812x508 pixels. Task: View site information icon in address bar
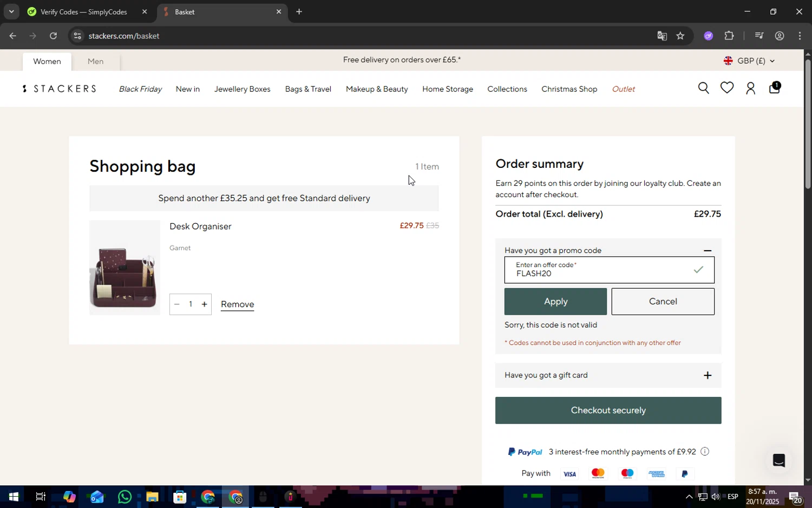pyautogui.click(x=77, y=36)
